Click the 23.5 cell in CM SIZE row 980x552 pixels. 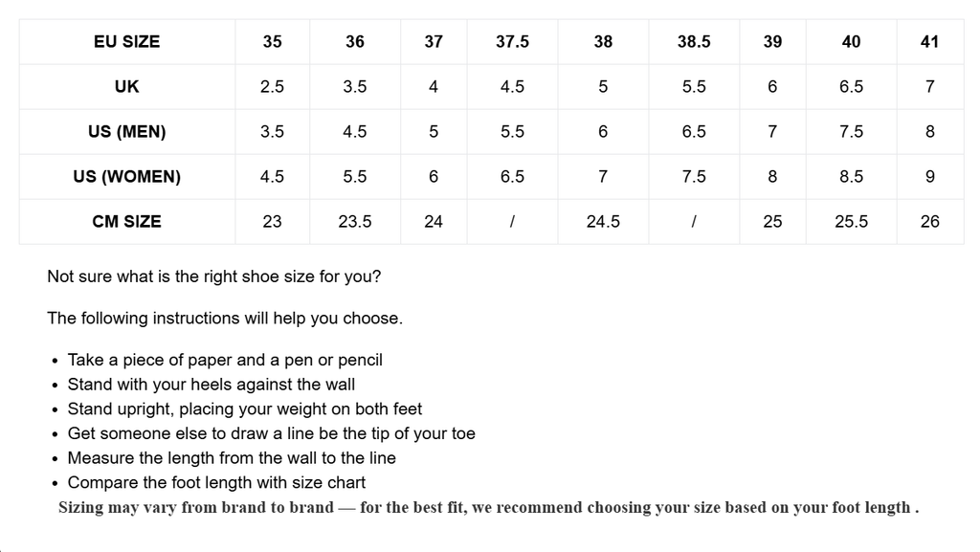coord(355,221)
